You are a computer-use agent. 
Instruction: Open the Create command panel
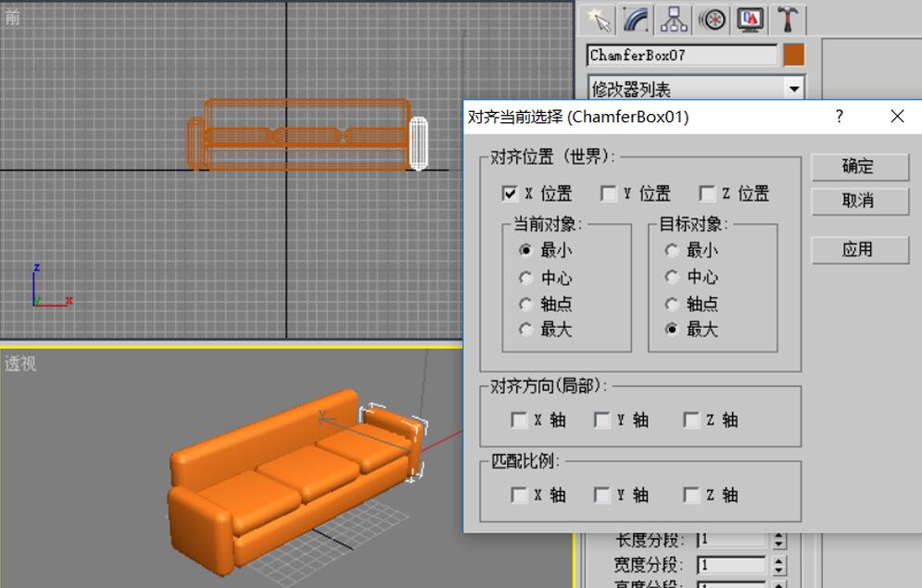click(x=599, y=19)
